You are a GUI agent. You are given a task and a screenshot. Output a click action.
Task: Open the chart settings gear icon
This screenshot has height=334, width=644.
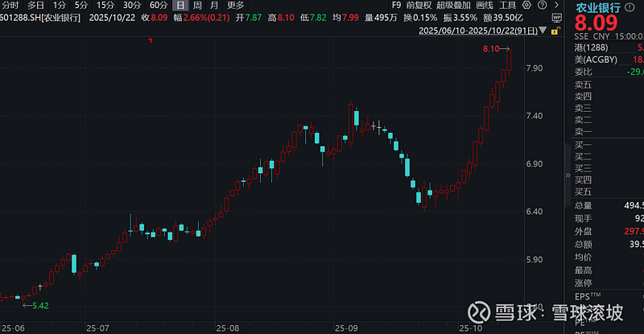(525, 5)
